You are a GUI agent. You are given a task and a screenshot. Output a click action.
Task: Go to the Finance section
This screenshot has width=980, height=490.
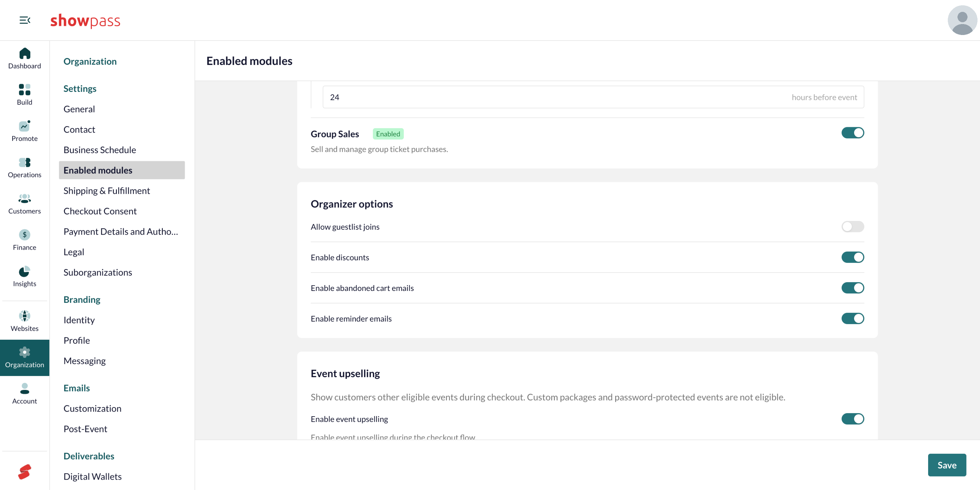tap(24, 240)
